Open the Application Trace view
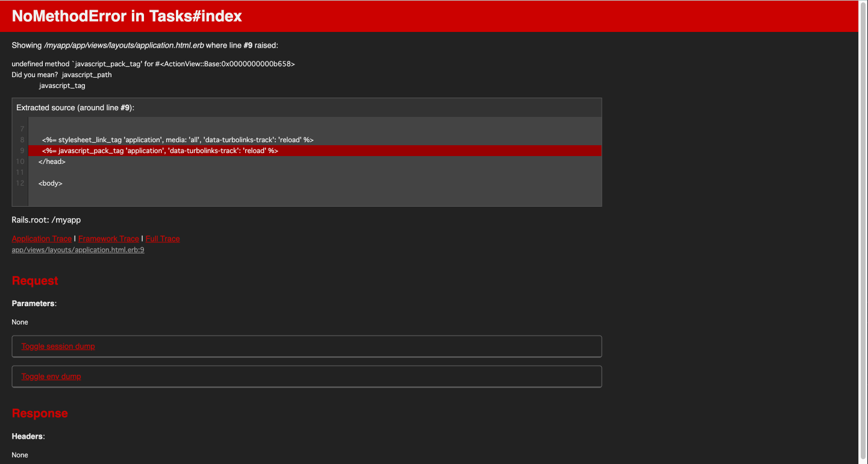Viewport: 868px width, 464px height. [x=41, y=239]
